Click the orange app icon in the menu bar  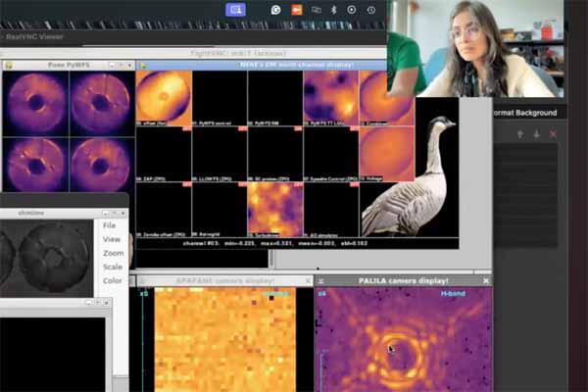[296, 9]
